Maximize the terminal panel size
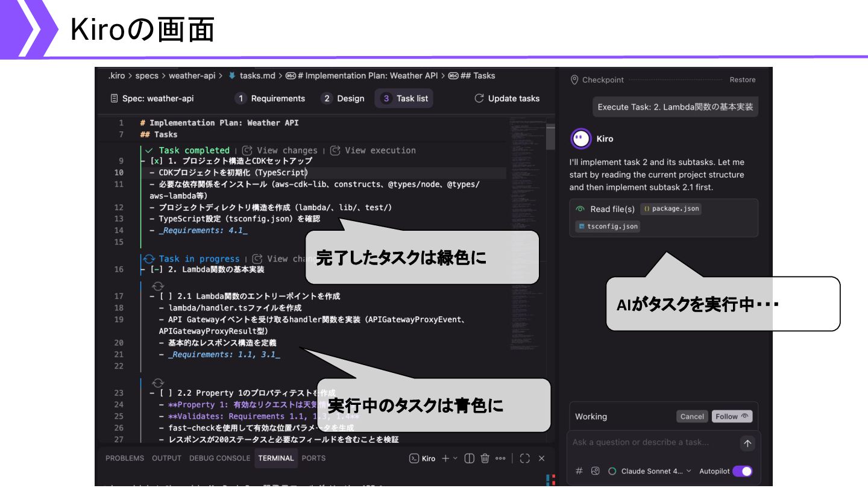Screen dimensions: 868x488 tap(524, 458)
